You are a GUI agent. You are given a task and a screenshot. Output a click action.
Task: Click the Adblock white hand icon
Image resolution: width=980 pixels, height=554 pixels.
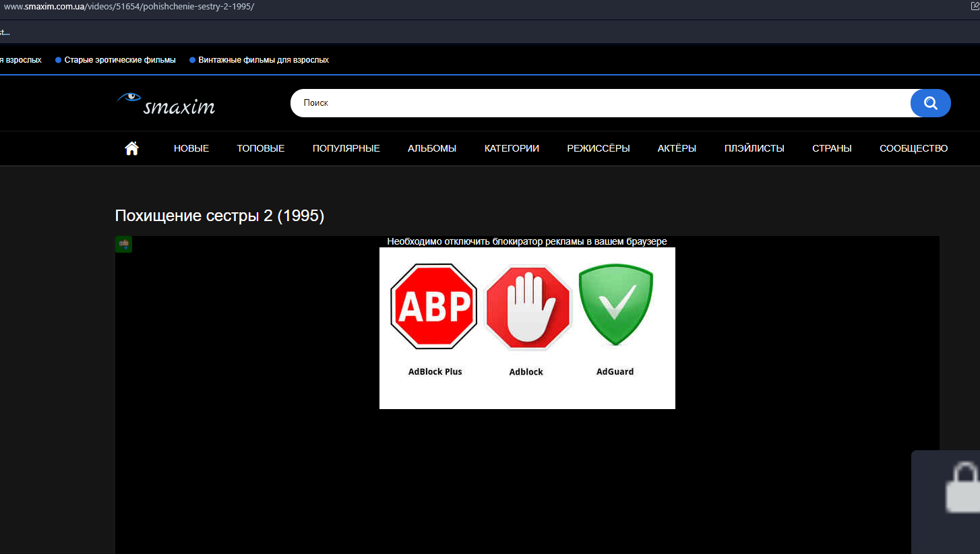coord(528,307)
